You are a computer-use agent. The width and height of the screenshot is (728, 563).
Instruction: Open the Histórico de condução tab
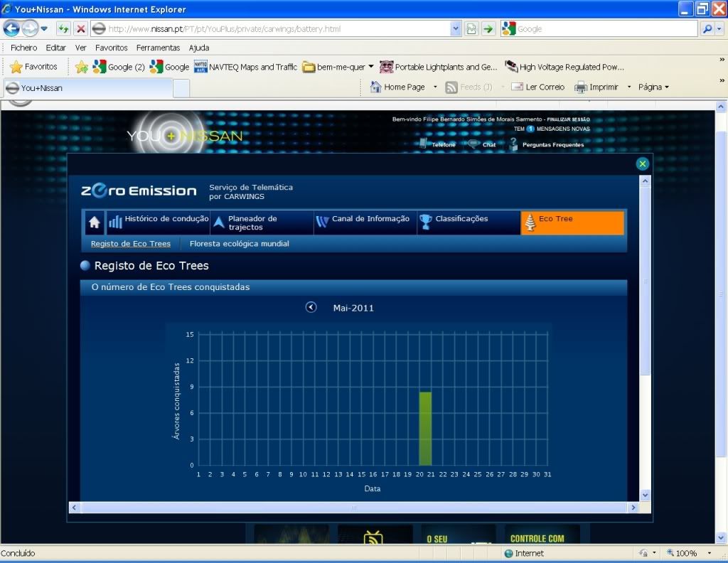[x=159, y=222]
